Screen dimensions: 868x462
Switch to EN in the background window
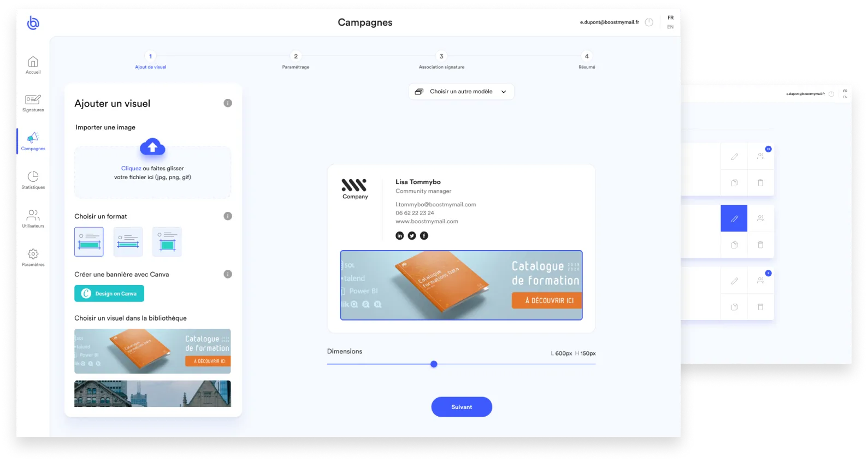[845, 97]
